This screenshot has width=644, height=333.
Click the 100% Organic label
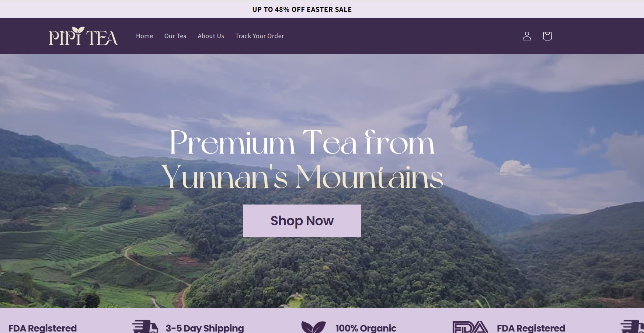366,328
